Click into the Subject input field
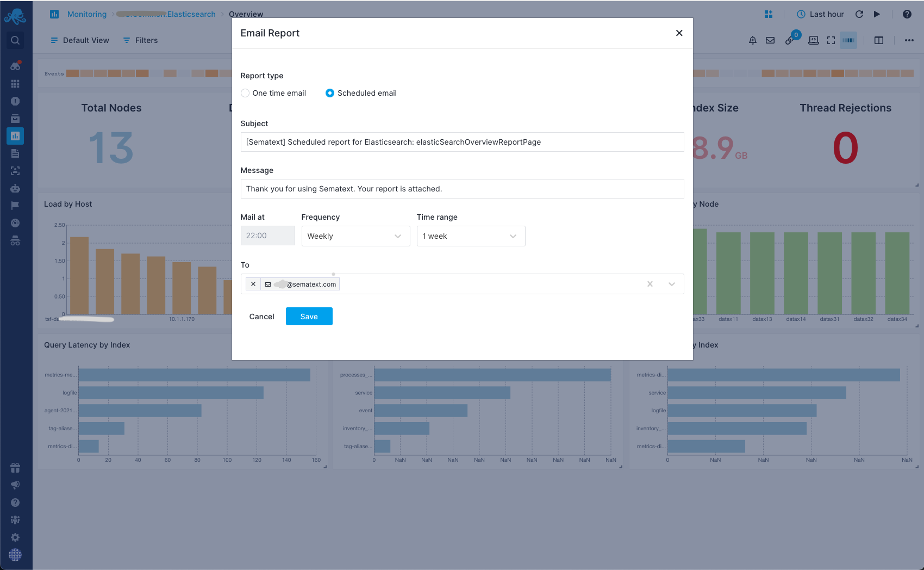The image size is (924, 570). (462, 142)
